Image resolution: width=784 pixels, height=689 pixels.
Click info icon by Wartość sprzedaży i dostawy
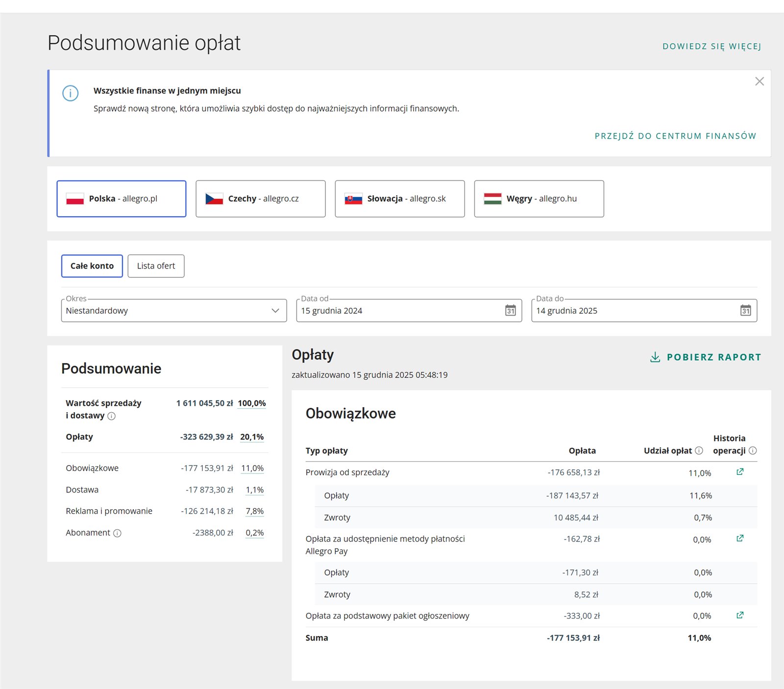(112, 416)
